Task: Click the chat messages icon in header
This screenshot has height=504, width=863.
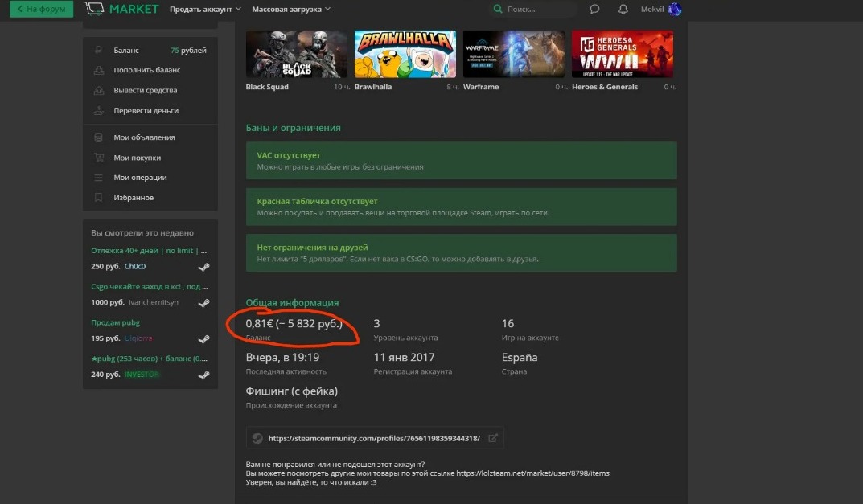Action: point(594,10)
